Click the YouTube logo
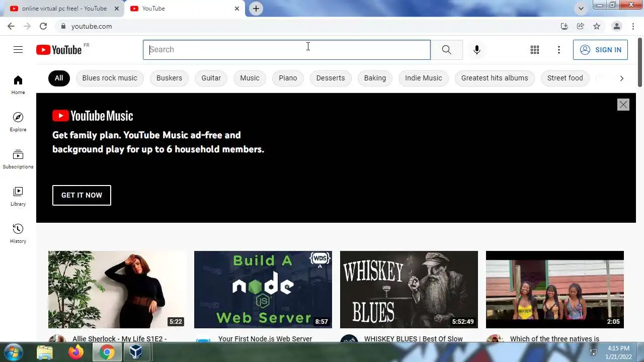Viewport: 644px width, 362px height. tap(59, 50)
